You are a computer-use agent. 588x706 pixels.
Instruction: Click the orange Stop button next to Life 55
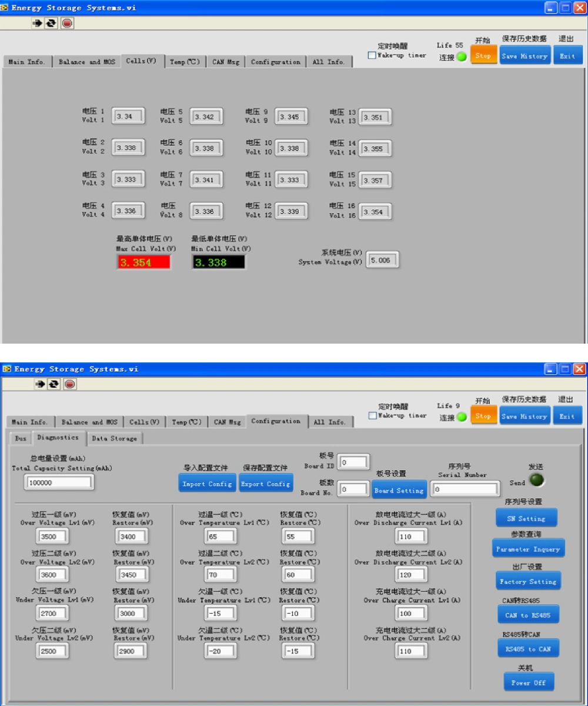(x=483, y=56)
